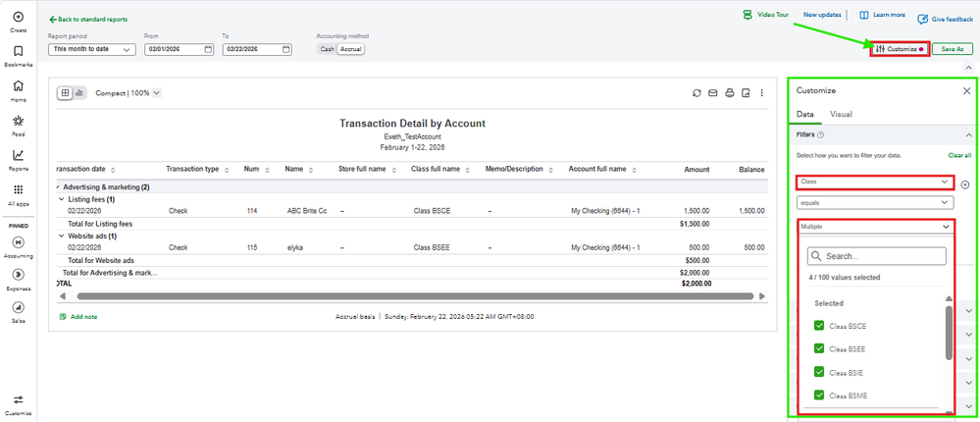Remove the Class filter with the circle icon
Viewport: 980px width, 422px height.
point(965,185)
